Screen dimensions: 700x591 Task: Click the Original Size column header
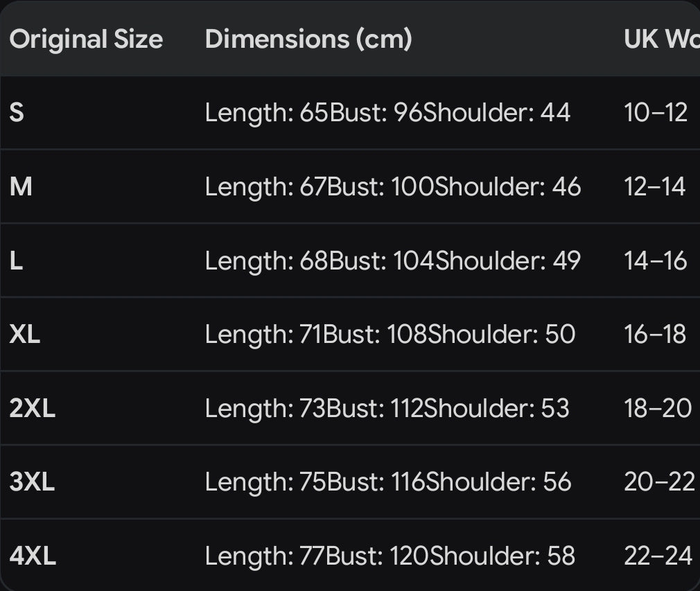pyautogui.click(x=86, y=39)
